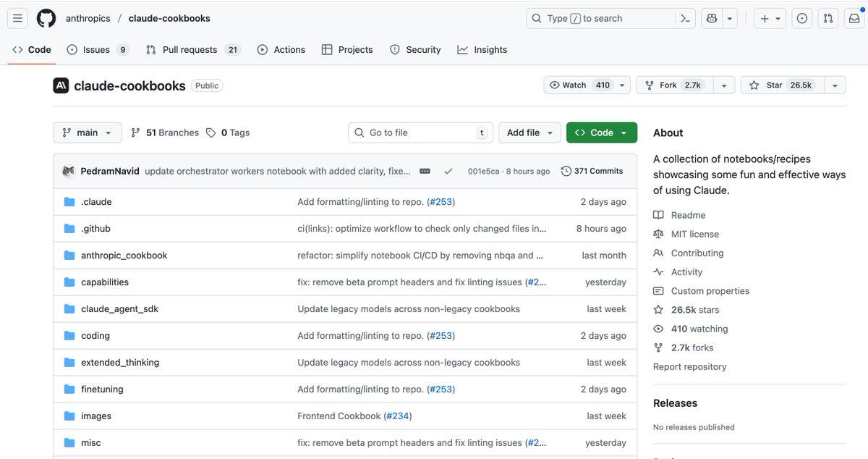This screenshot has height=459, width=868.
Task: Click the Fork button
Action: pos(675,85)
